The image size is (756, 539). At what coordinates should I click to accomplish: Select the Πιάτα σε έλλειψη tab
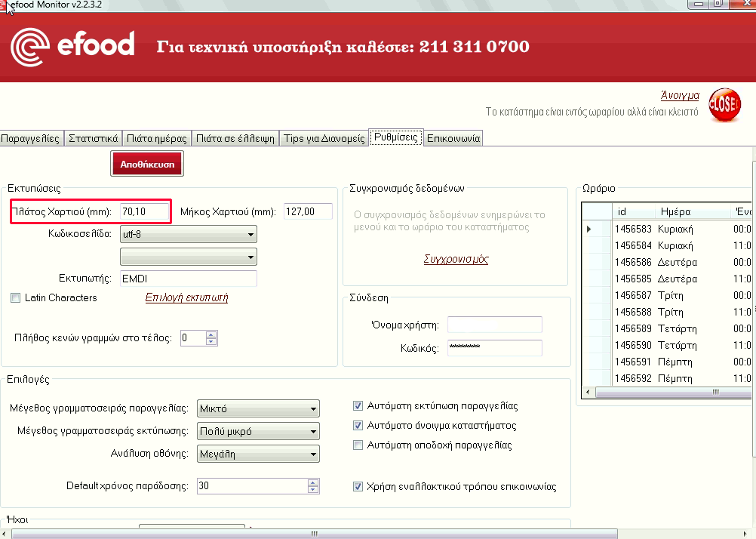coord(235,138)
